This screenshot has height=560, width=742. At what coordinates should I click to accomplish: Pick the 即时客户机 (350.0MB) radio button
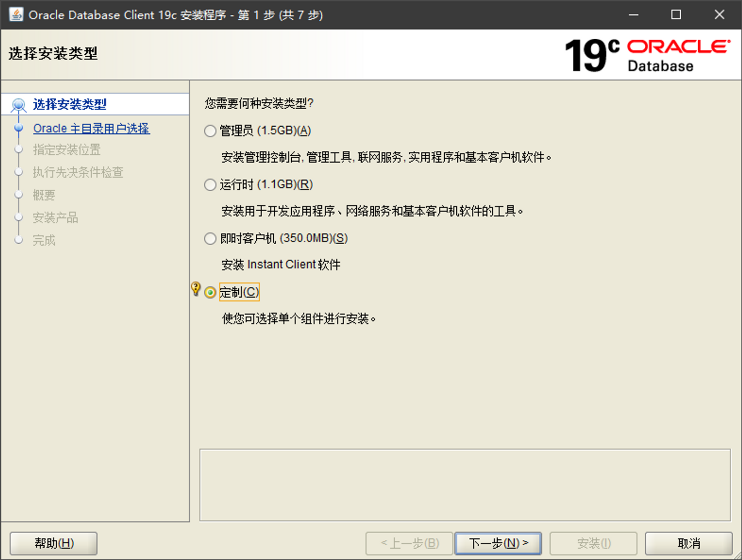click(x=210, y=239)
